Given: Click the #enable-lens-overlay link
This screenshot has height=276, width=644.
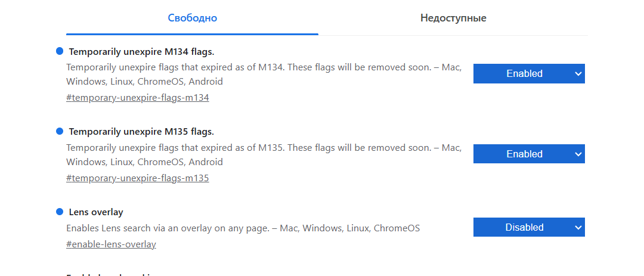Looking at the screenshot, I should 111,244.
